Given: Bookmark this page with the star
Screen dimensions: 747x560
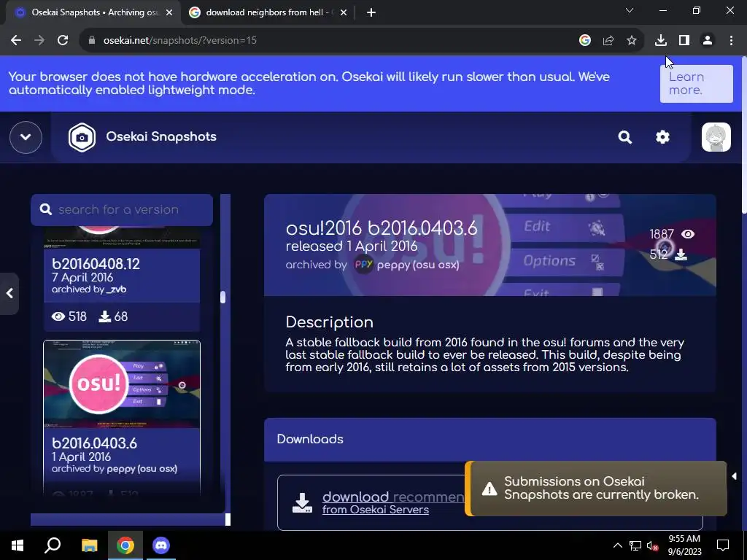Looking at the screenshot, I should point(632,41).
